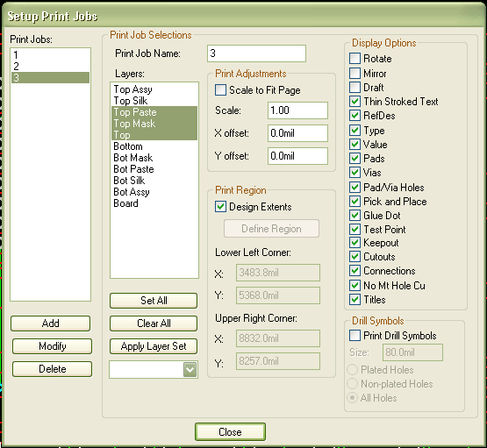The image size is (487, 448).
Task: Toggle the Keepout checkbox
Action: tap(355, 243)
